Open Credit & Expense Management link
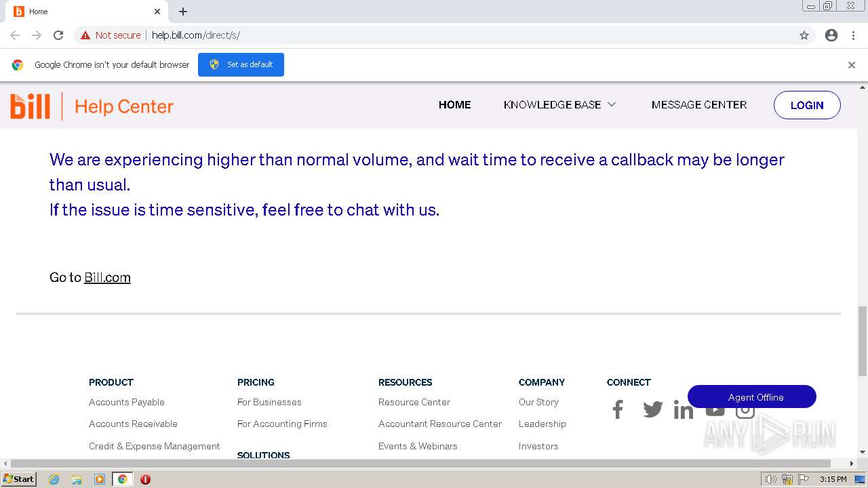Viewport: 868px width, 488px height. coord(155,446)
